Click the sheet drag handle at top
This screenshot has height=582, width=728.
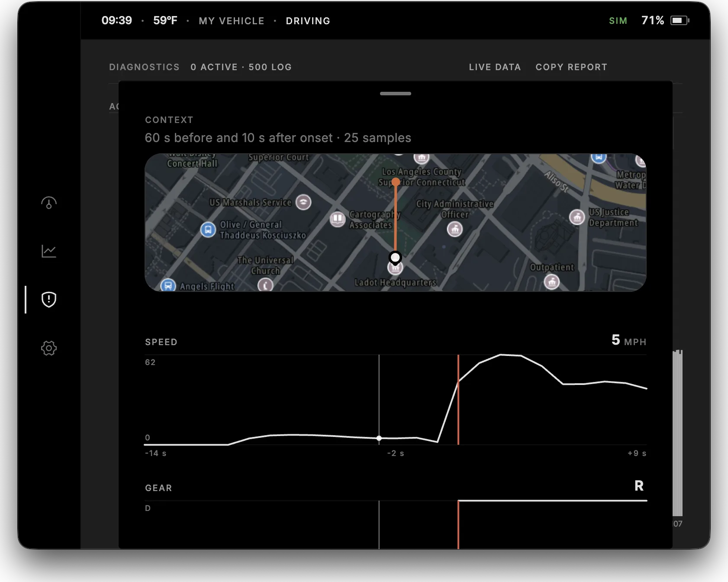(x=396, y=94)
